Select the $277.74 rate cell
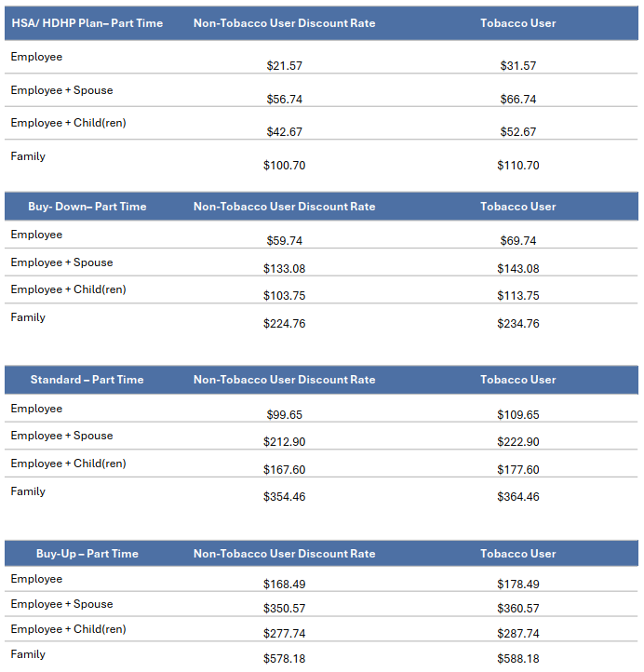This screenshot has height=672, width=644. tap(284, 634)
